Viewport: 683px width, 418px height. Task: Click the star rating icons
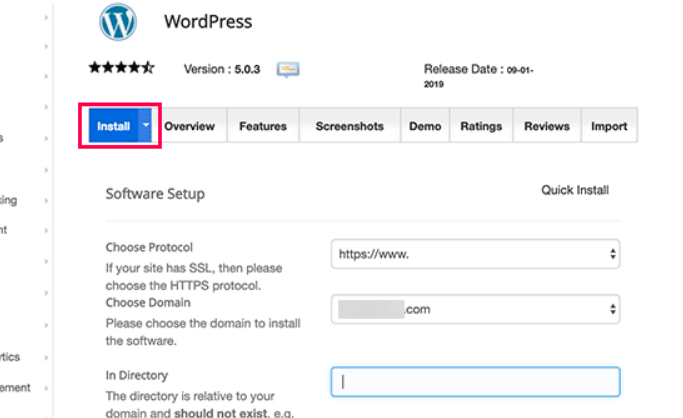click(122, 67)
